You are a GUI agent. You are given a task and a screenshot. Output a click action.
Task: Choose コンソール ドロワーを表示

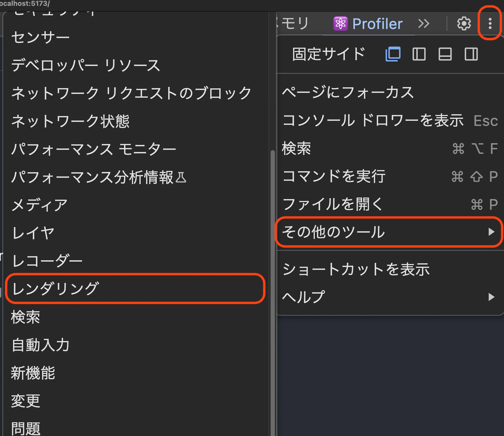390,120
